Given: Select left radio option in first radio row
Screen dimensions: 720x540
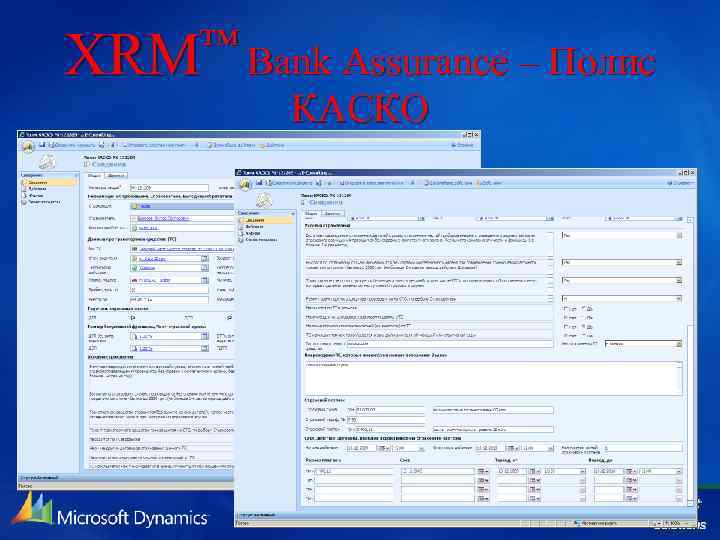Looking at the screenshot, I should pyautogui.click(x=566, y=309).
